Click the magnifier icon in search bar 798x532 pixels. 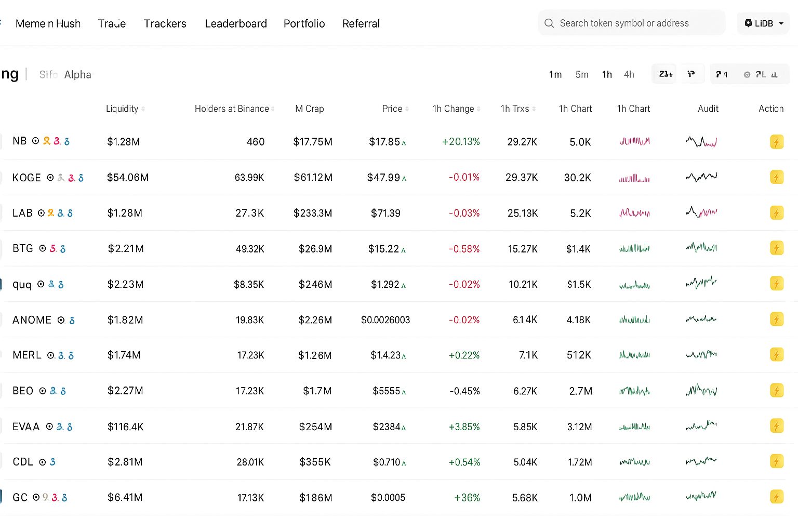549,23
